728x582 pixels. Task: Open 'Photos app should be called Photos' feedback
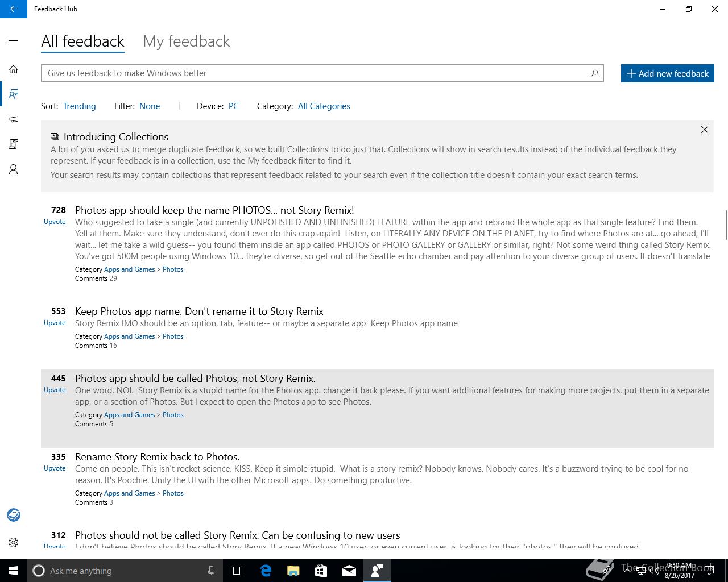coord(195,379)
